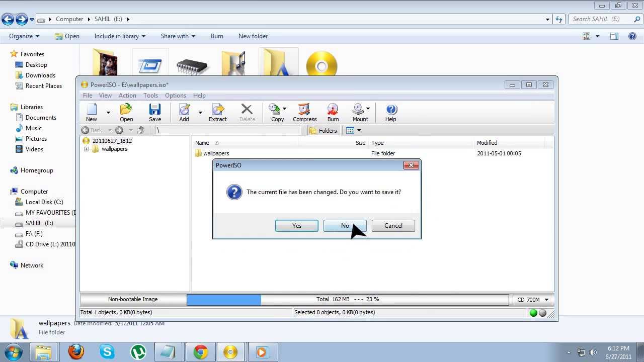Click the New image toolbar icon in PowerISO
This screenshot has width=644, height=362.
pyautogui.click(x=91, y=113)
